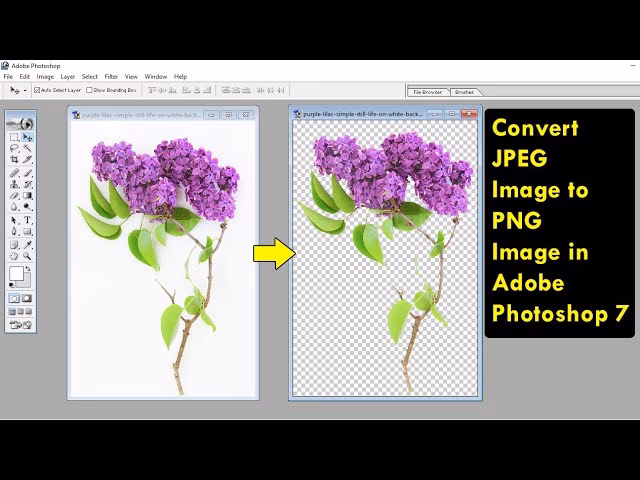Distribute horizontal centers in options bar
The height and width of the screenshot is (480, 640).
tap(270, 90)
